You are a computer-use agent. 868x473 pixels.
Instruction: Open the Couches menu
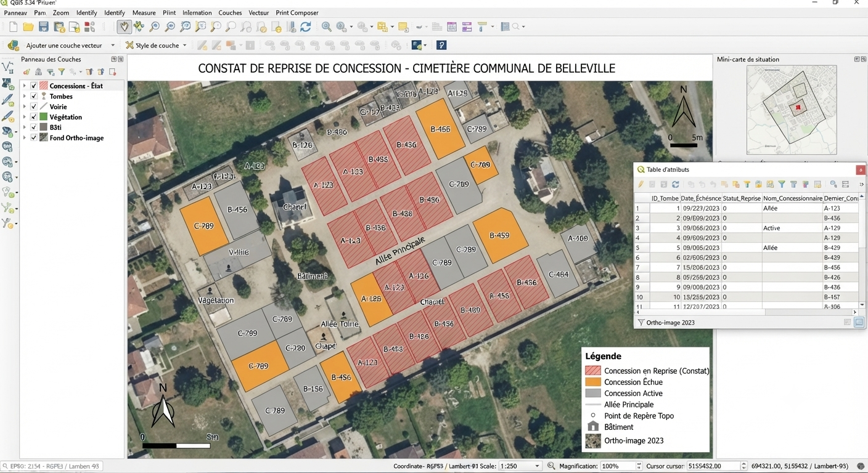[230, 12]
